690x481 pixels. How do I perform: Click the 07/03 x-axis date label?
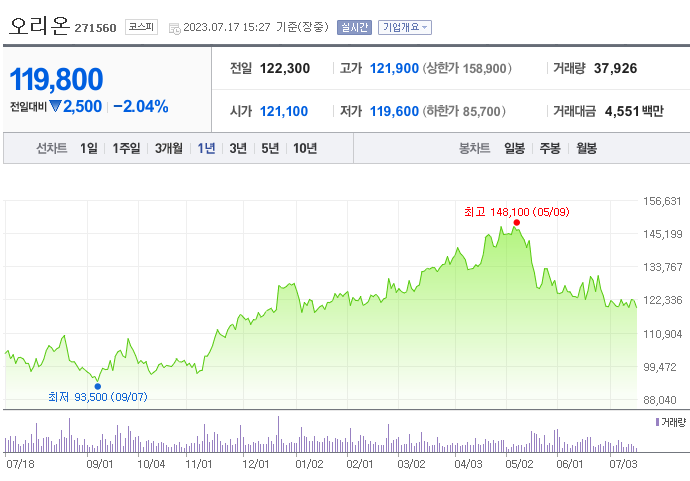coord(623,464)
